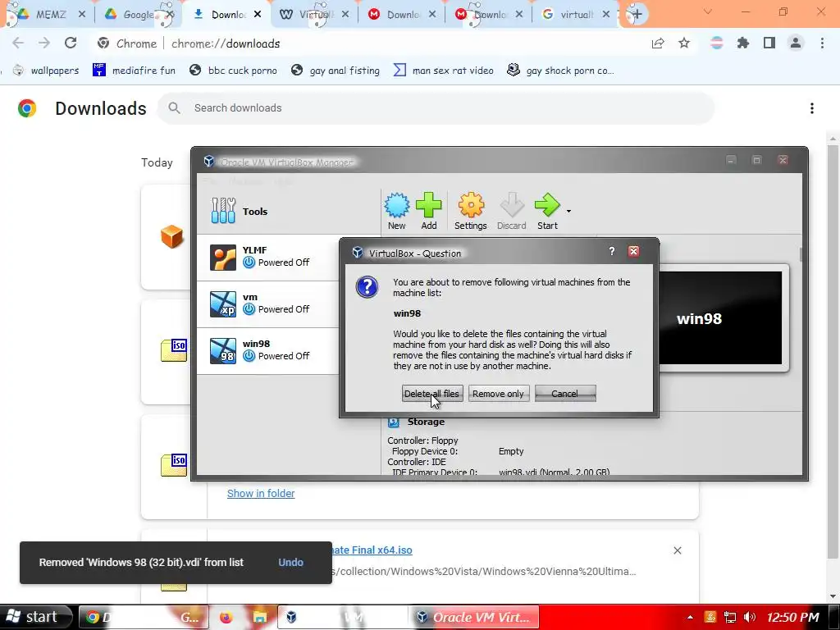
Task: Click the browser forward arrow
Action: click(44, 43)
